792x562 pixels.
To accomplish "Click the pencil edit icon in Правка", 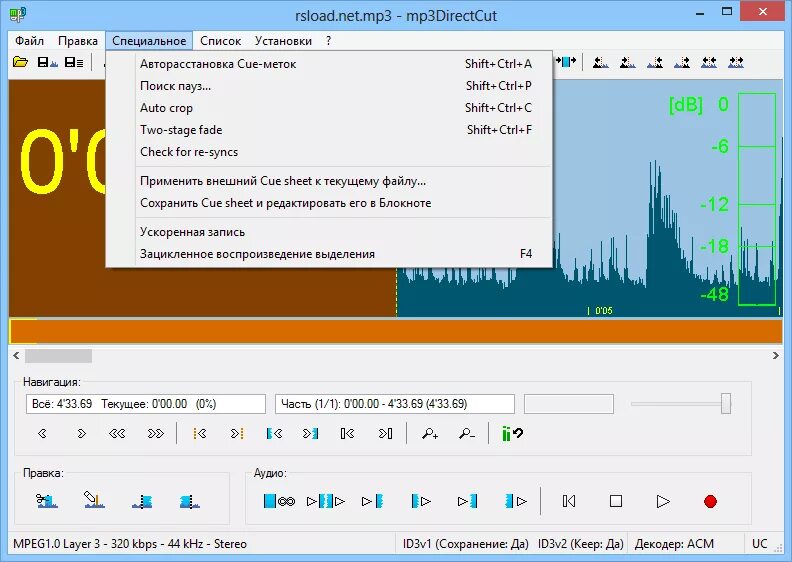I will pos(94,500).
